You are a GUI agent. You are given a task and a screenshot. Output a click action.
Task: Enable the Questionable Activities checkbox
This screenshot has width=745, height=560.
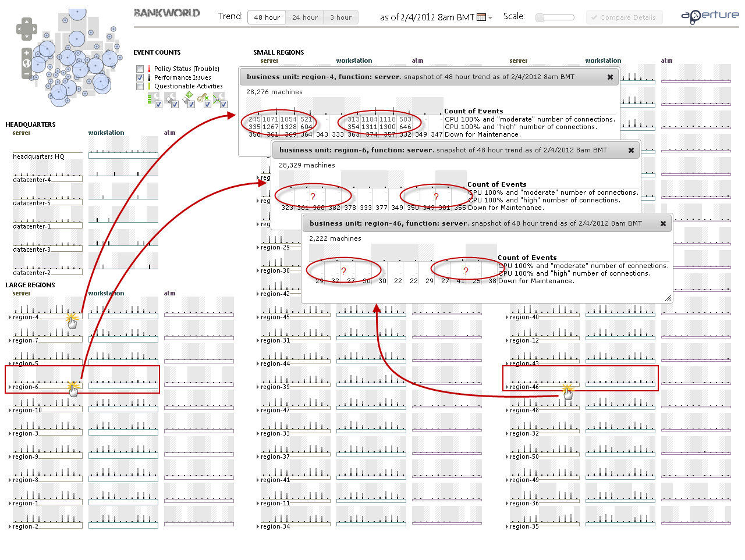tap(140, 86)
